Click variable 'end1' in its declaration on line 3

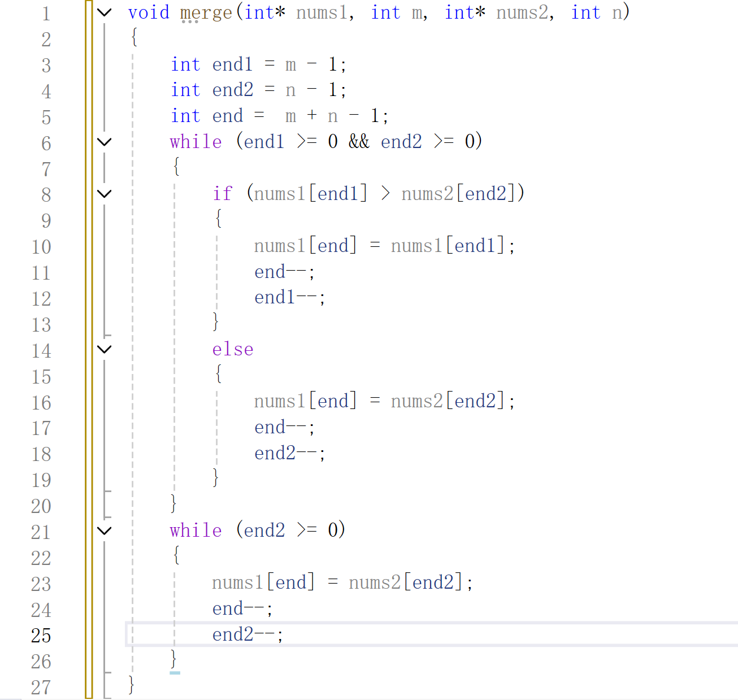point(232,64)
